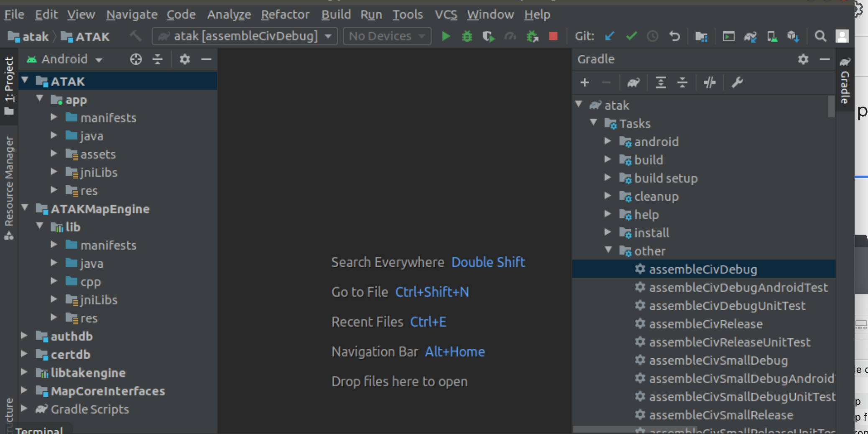Open Project panel settings gear

[185, 59]
